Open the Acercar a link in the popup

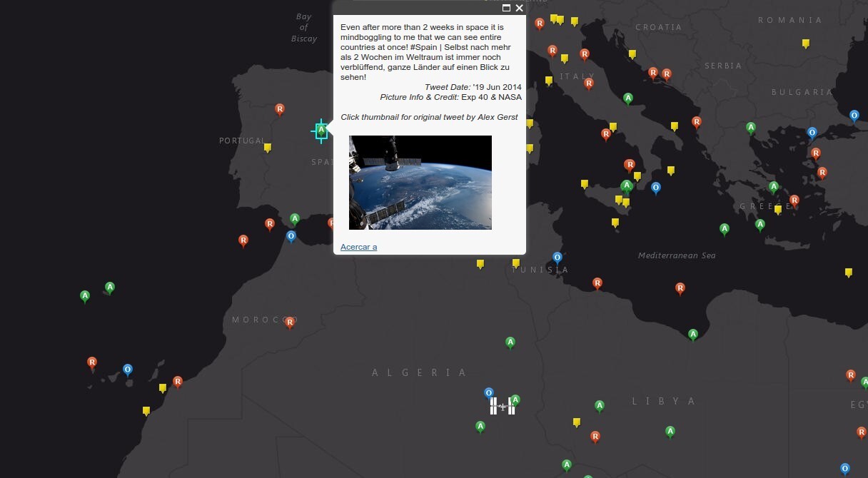point(359,246)
